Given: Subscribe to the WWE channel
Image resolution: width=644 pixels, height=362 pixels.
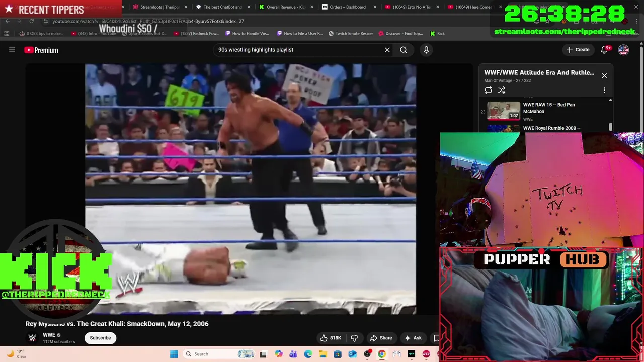Looking at the screenshot, I should 100,338.
